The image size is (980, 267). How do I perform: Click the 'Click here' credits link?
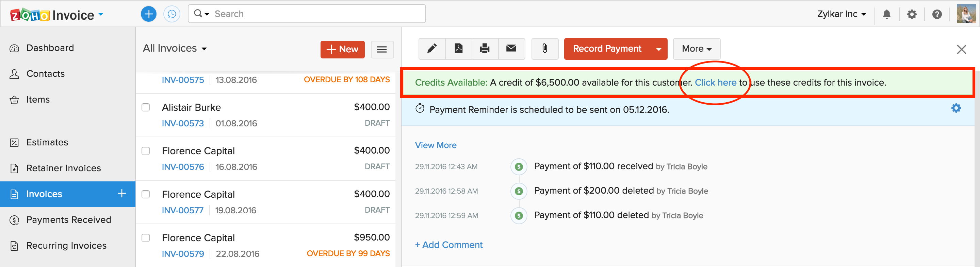pyautogui.click(x=715, y=83)
